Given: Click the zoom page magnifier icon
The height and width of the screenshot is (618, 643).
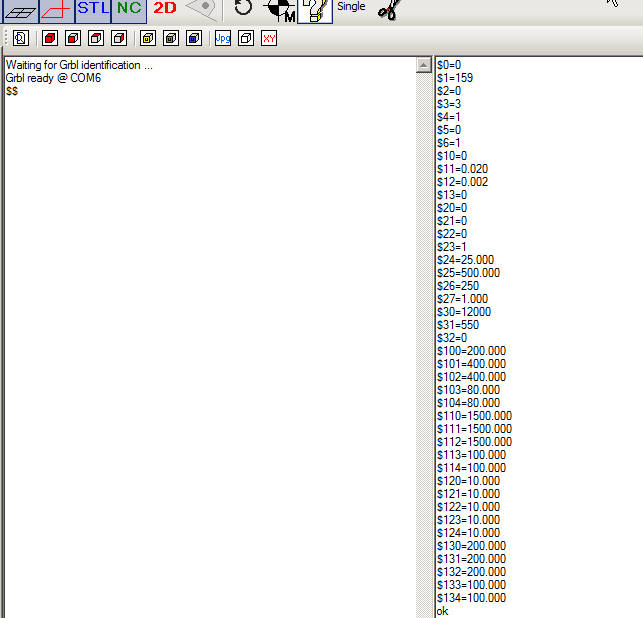Looking at the screenshot, I should [21, 39].
